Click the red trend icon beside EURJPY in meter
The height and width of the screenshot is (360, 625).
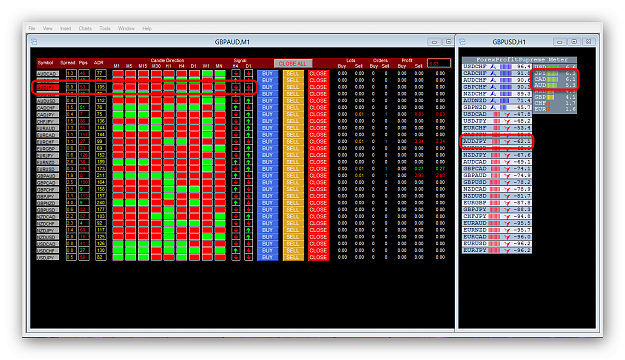[507, 250]
